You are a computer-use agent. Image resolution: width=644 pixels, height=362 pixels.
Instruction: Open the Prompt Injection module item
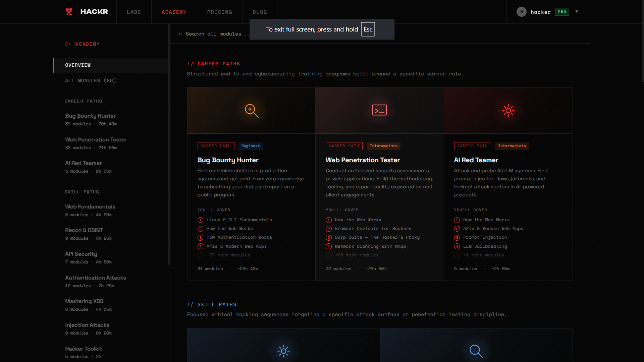485,237
